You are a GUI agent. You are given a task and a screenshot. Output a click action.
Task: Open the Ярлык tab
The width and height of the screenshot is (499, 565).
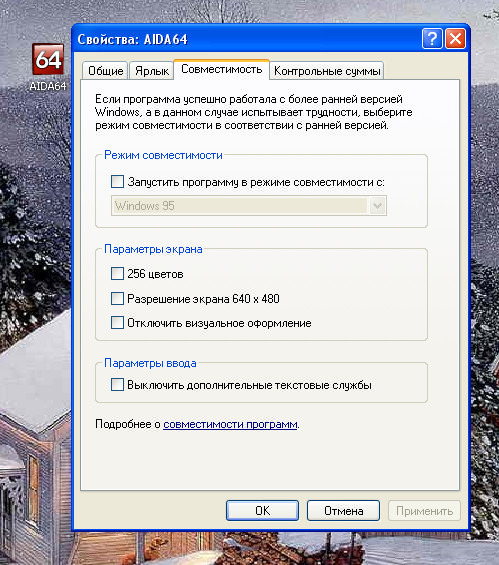(x=152, y=71)
